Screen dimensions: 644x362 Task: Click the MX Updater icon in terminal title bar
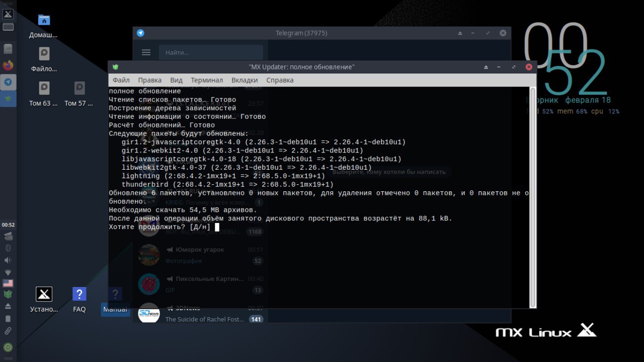coord(116,67)
